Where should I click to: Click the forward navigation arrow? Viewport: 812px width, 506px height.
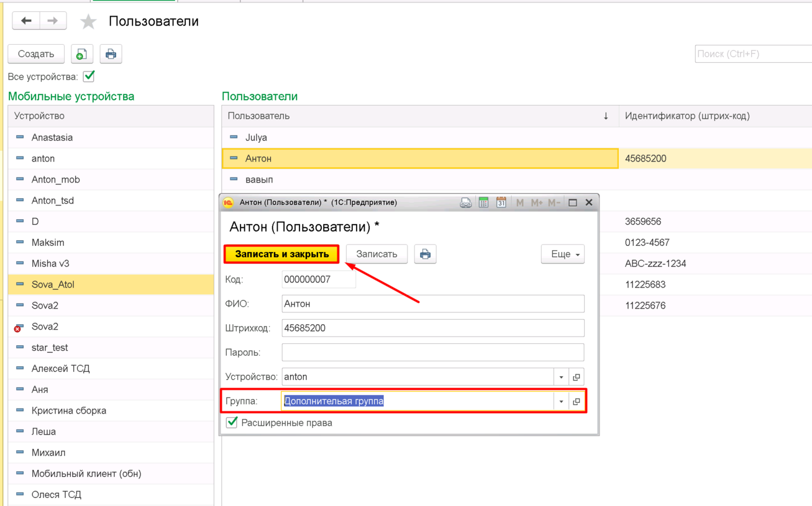click(53, 21)
